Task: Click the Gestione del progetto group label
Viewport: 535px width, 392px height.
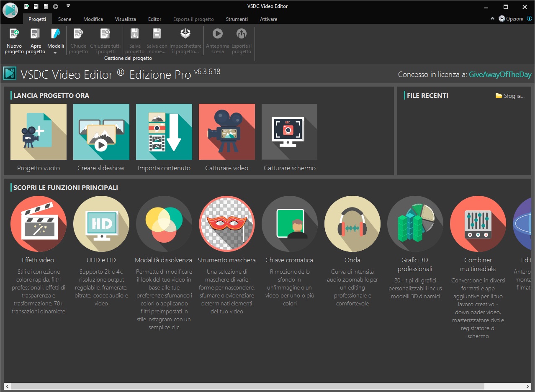Action: pos(128,58)
